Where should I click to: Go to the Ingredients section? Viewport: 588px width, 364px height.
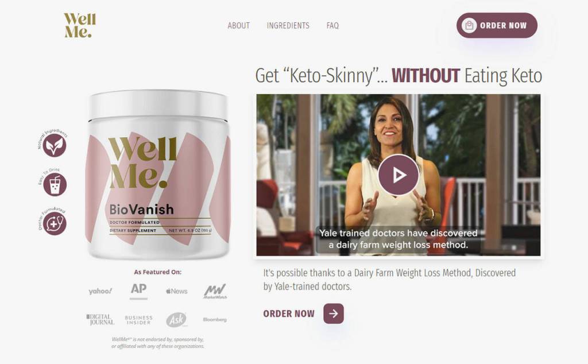(x=288, y=25)
